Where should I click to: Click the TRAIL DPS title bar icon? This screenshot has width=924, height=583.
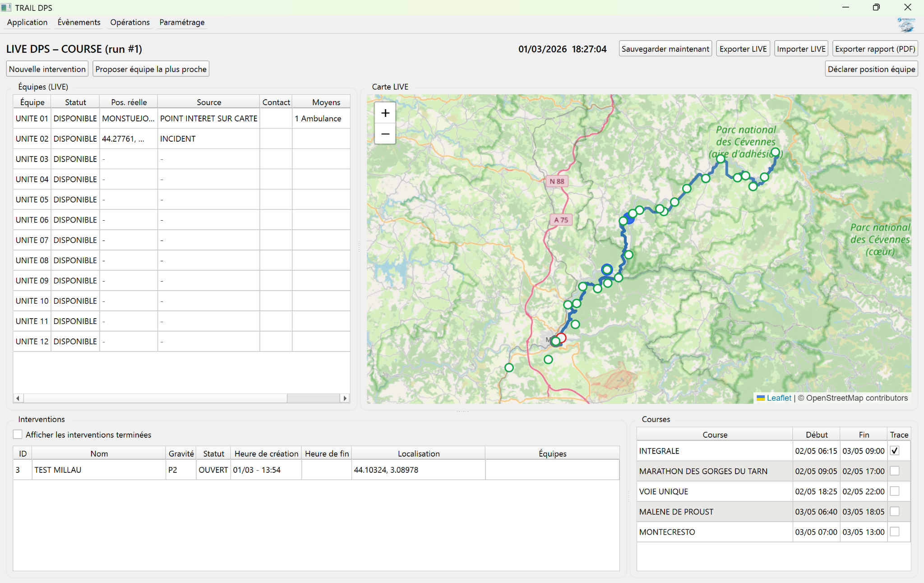[x=6, y=8]
